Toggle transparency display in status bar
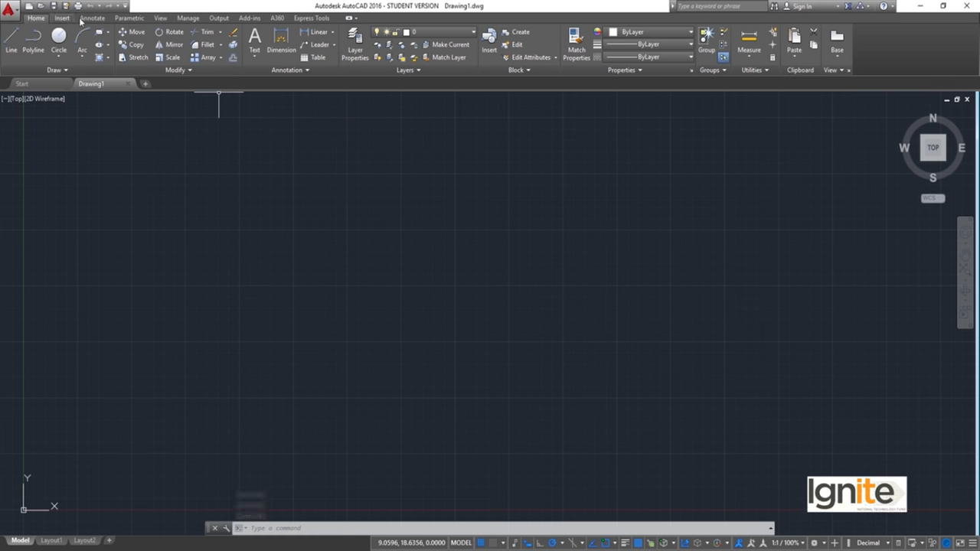Image resolution: width=980 pixels, height=551 pixels. click(x=637, y=543)
